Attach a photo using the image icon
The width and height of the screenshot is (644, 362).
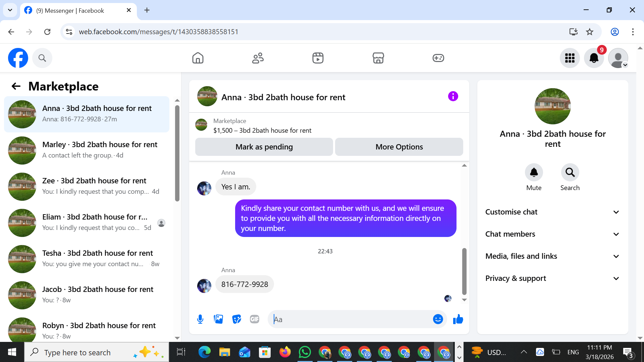point(218,319)
